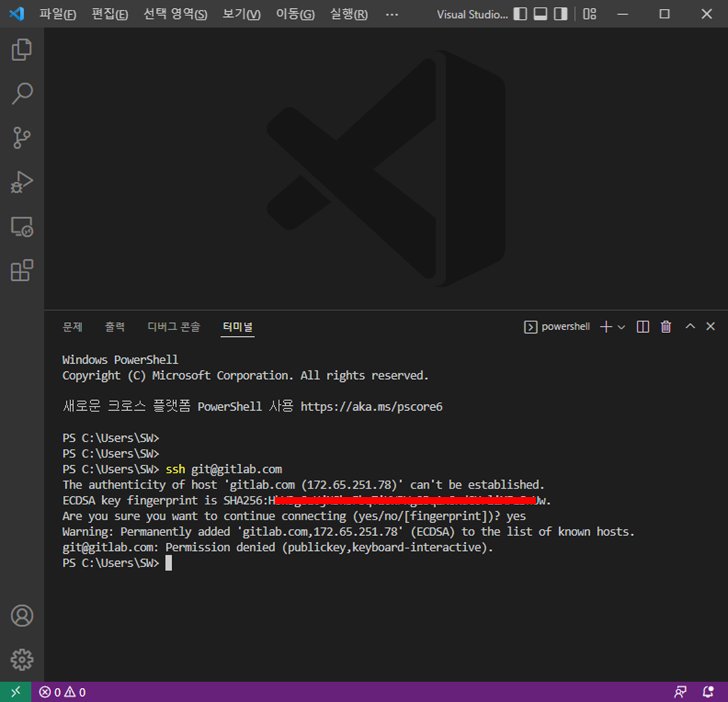Open the terminal launch profile dropdown arrow

click(622, 327)
